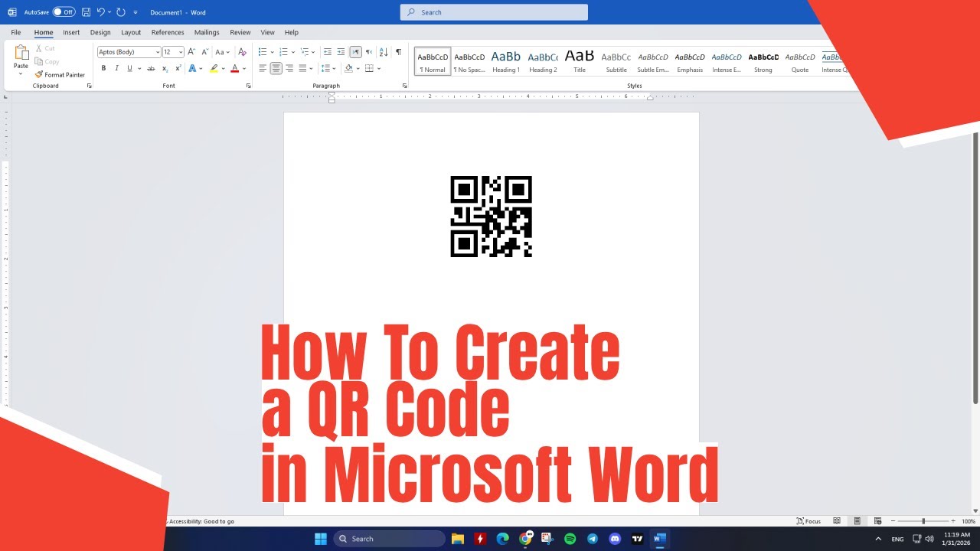Increase paragraph indent
The height and width of the screenshot is (551, 980).
tap(341, 52)
